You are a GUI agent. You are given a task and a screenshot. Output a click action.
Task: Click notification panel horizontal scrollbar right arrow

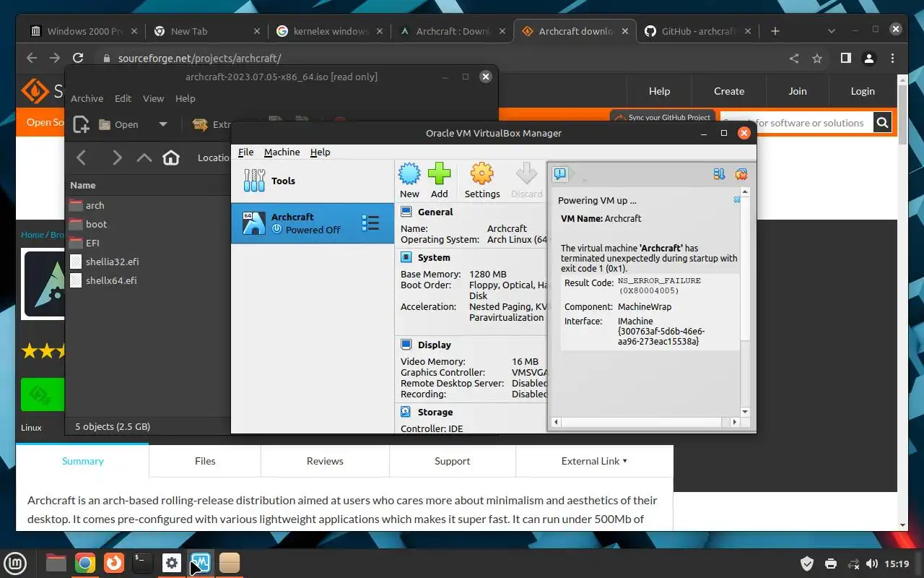[735, 422]
